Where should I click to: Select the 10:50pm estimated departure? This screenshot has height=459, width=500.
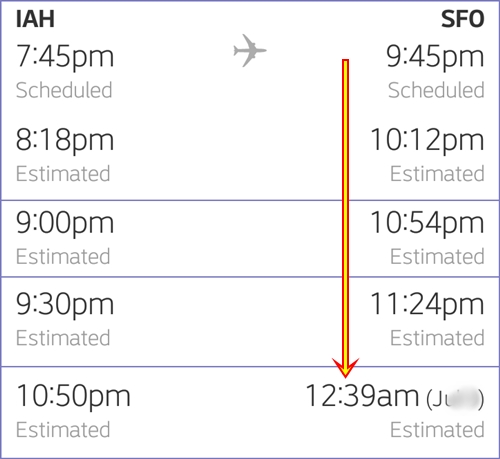(73, 396)
